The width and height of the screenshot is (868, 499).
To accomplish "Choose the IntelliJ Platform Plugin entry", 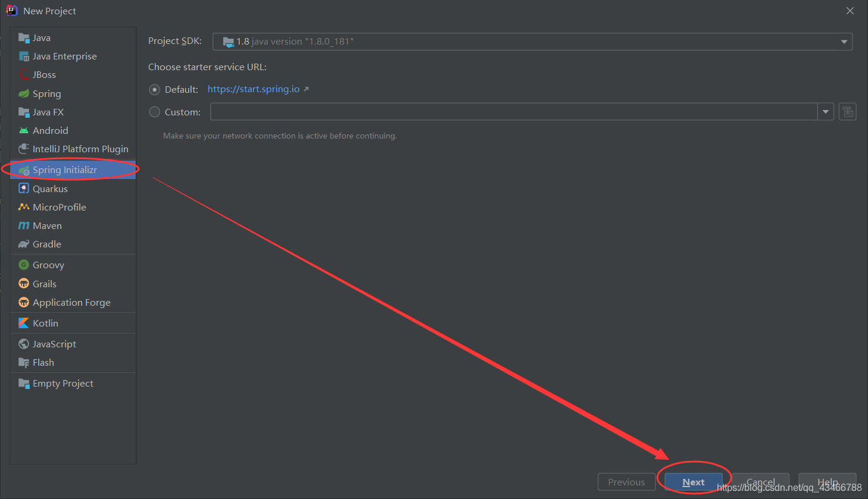I will click(73, 149).
